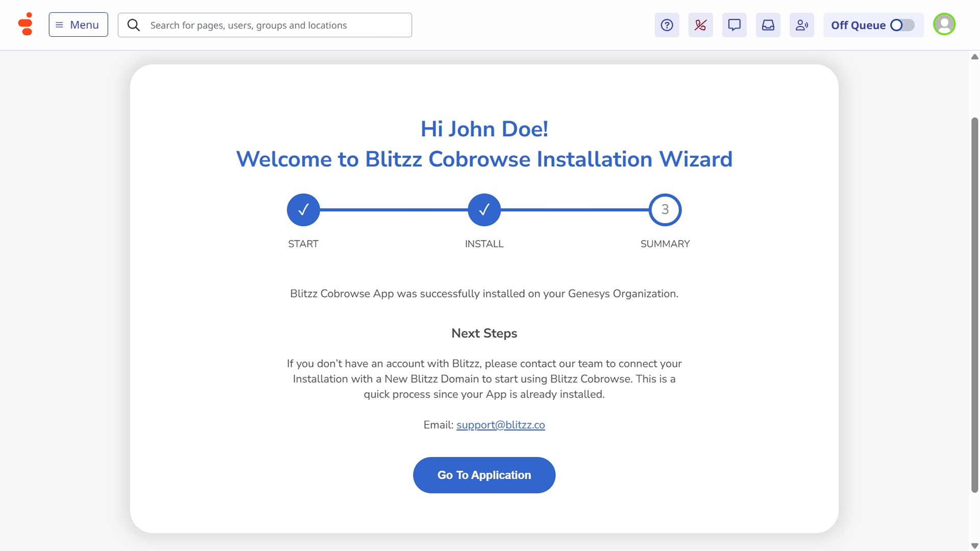Click the scrollbar up arrow
Viewport: 980px width, 551px height.
click(974, 57)
